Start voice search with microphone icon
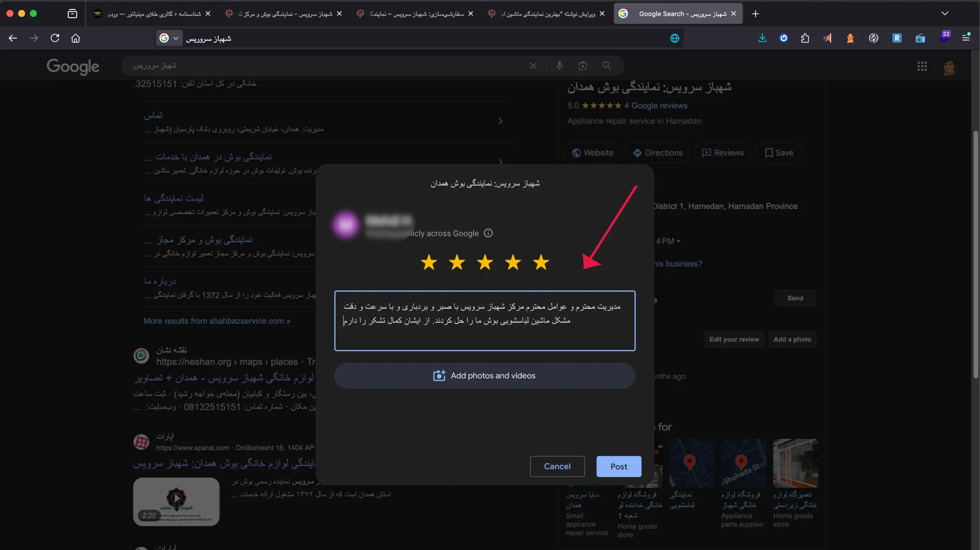Viewport: 980px width, 550px height. [x=559, y=66]
